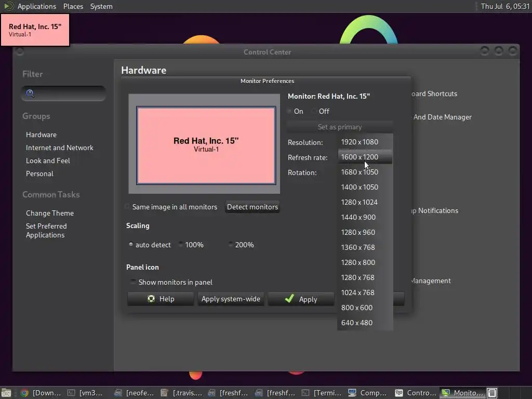Screen dimensions: 532x399
Task: Switch to the Monito... taskbar window
Action: coord(462,393)
